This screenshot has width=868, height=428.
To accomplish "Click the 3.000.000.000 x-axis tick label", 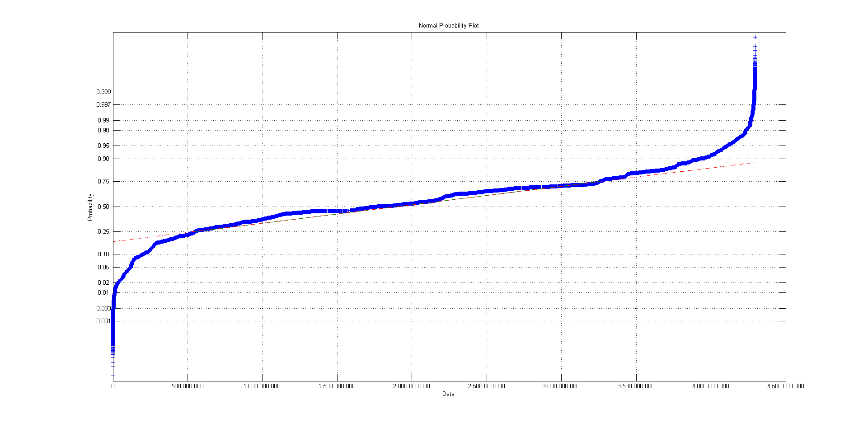I will tap(561, 386).
